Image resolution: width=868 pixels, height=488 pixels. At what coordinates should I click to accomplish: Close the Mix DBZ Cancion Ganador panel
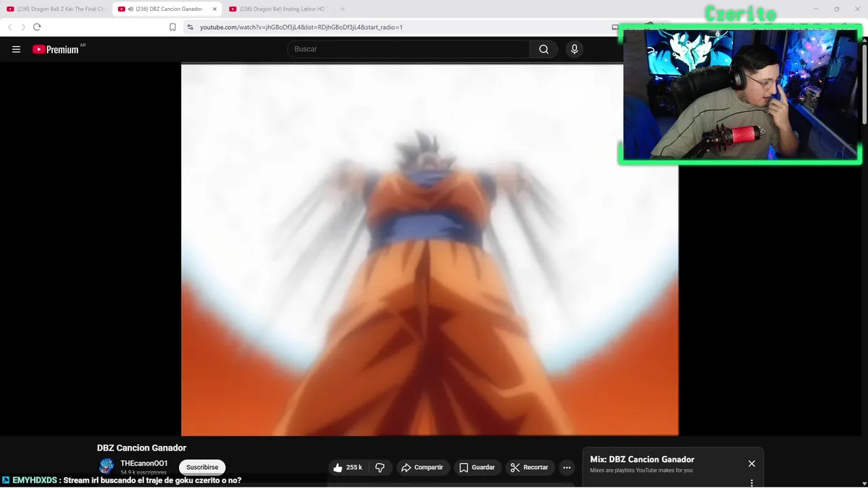pyautogui.click(x=751, y=464)
